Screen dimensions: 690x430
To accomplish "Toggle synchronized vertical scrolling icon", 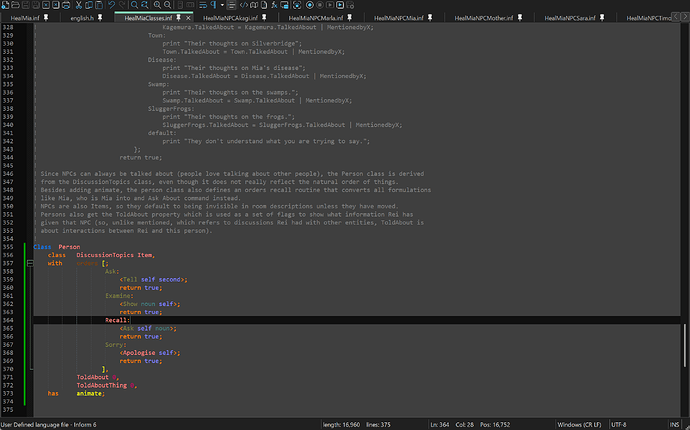I will coord(180,5).
